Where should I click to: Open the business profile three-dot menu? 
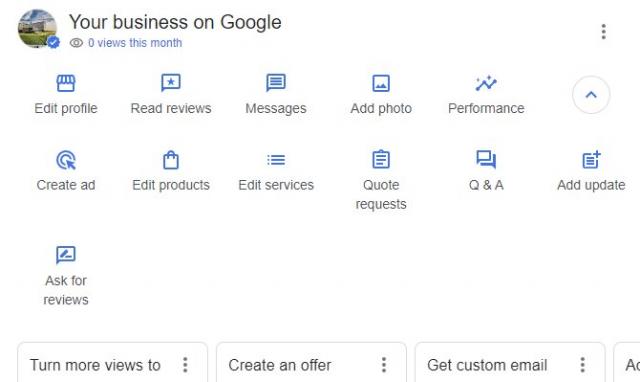tap(603, 32)
